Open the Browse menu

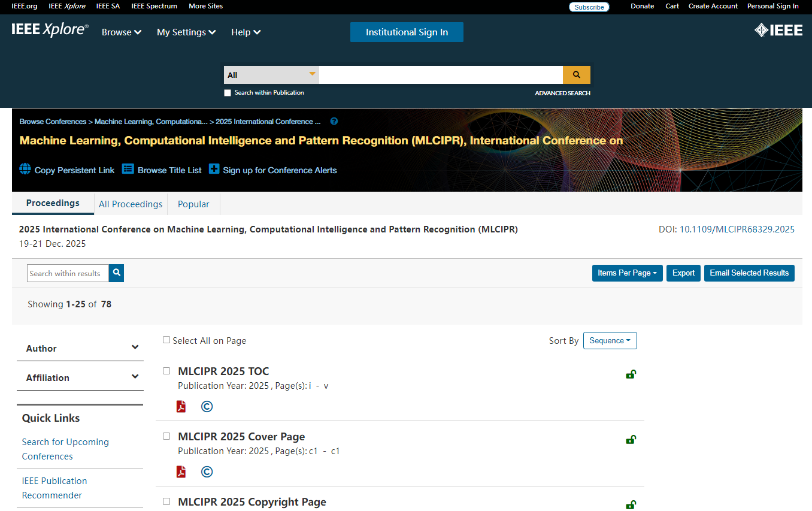click(x=122, y=32)
